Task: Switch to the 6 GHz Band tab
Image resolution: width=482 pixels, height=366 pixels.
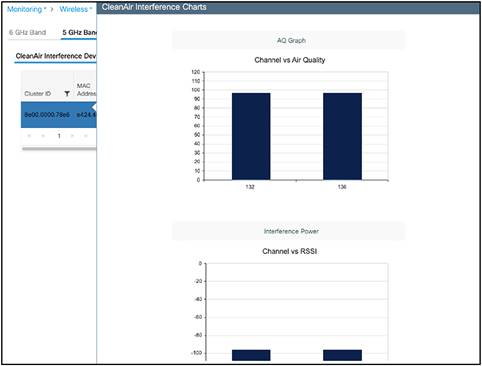Action: 28,32
